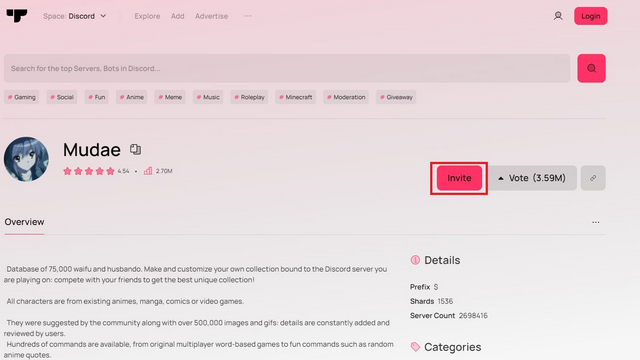Click the Categories tag icon
Screen dimensions: 640x360
(x=415, y=347)
